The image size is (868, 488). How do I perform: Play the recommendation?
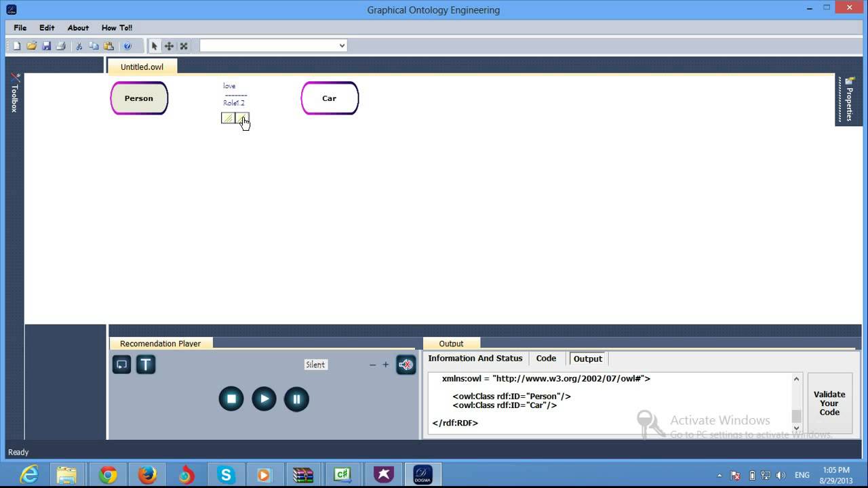pos(264,399)
